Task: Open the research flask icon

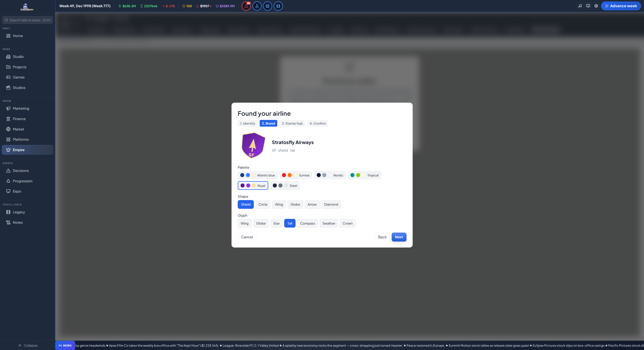Action: click(x=257, y=6)
